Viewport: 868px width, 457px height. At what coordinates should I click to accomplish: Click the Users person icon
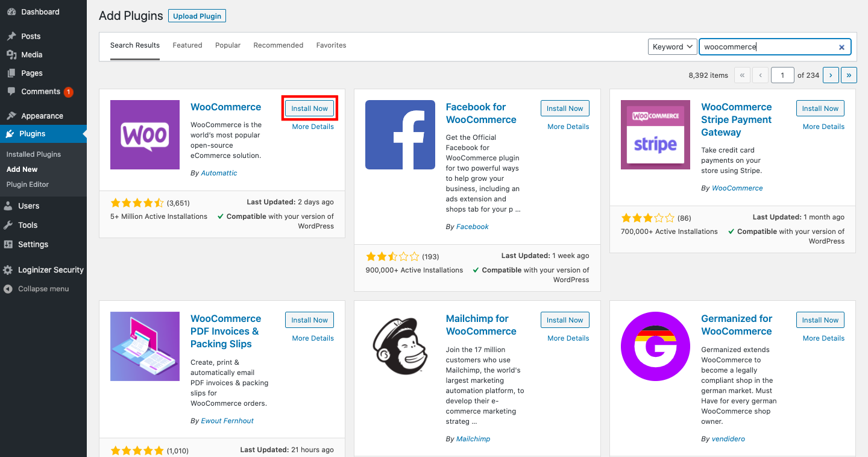pos(8,206)
